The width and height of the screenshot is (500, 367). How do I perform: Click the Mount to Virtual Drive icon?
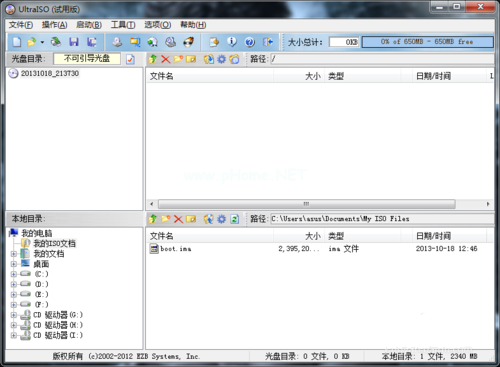click(x=171, y=42)
